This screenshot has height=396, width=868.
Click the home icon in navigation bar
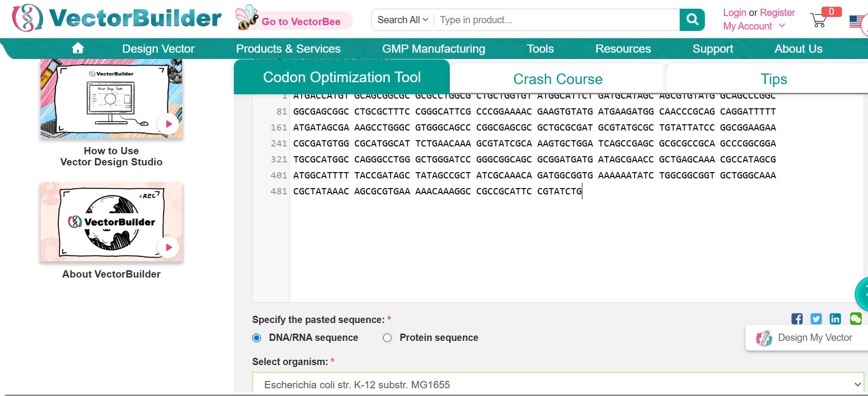click(77, 48)
